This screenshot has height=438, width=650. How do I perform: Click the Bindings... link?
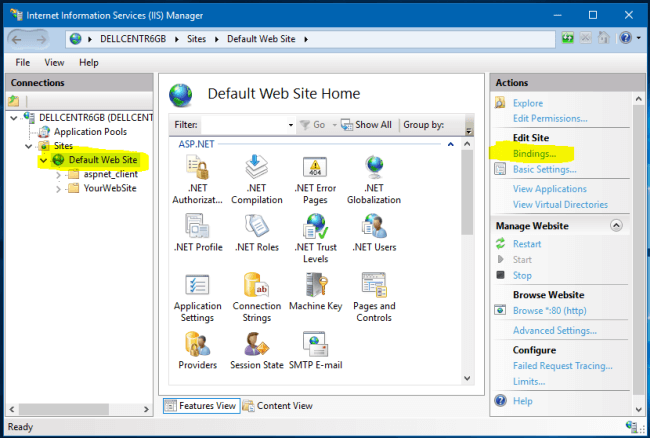click(x=534, y=154)
